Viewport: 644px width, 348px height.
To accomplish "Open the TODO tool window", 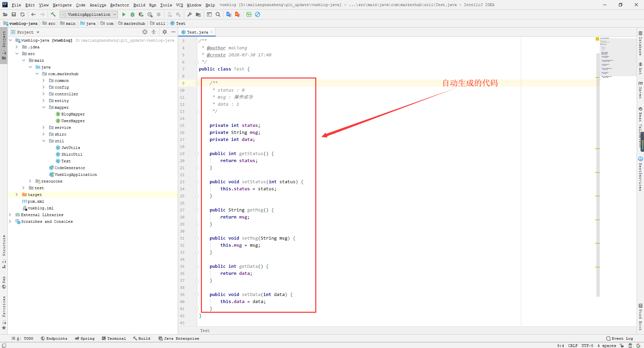I will click(x=22, y=339).
